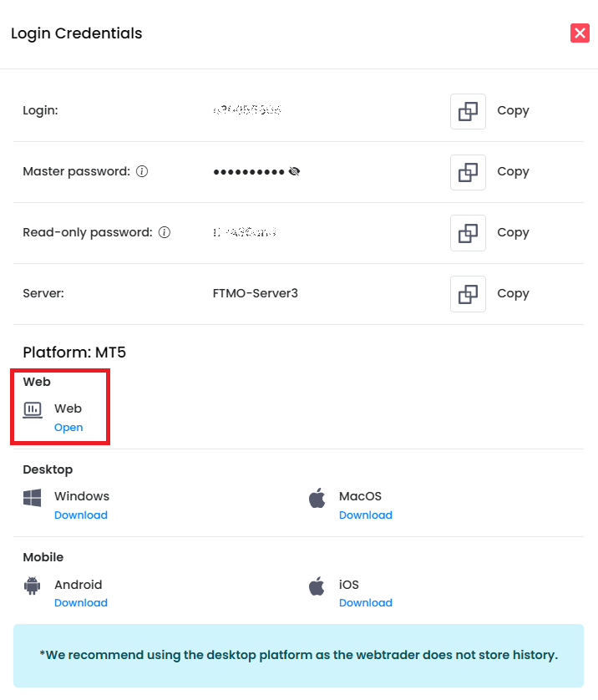Viewport: 598px width, 700px height.
Task: Click the copy icon for Master password
Action: click(x=468, y=172)
